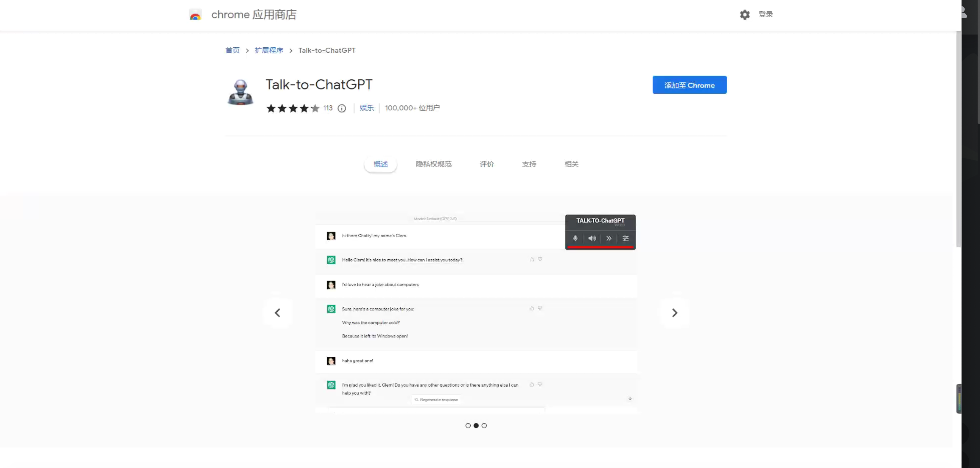Click the page vertical scrollbar

point(958,139)
